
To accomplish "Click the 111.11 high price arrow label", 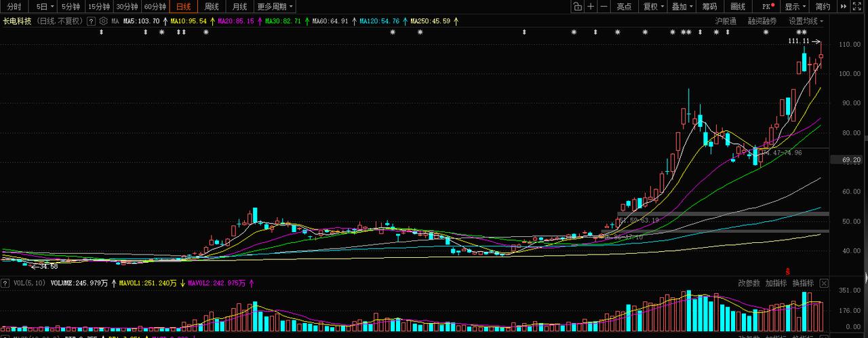I will (804, 41).
